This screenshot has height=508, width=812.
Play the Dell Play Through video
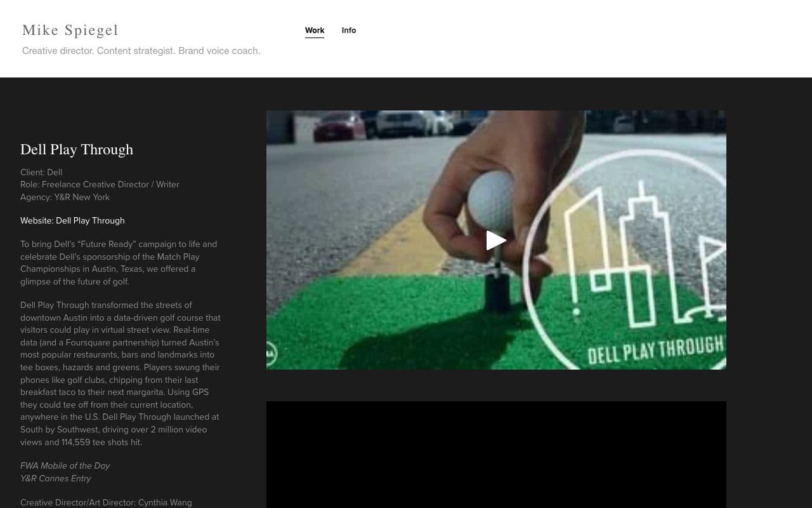[x=496, y=240]
